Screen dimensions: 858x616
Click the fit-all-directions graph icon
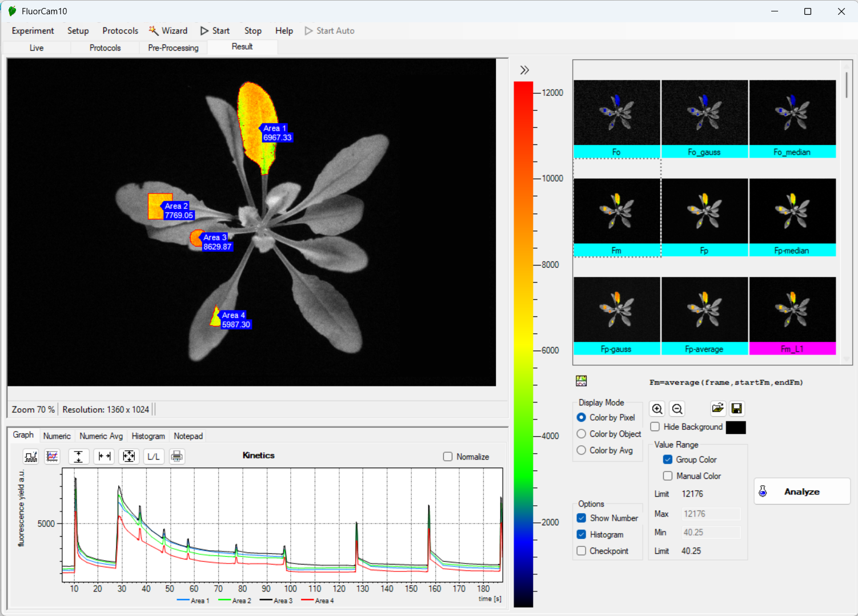coord(129,456)
